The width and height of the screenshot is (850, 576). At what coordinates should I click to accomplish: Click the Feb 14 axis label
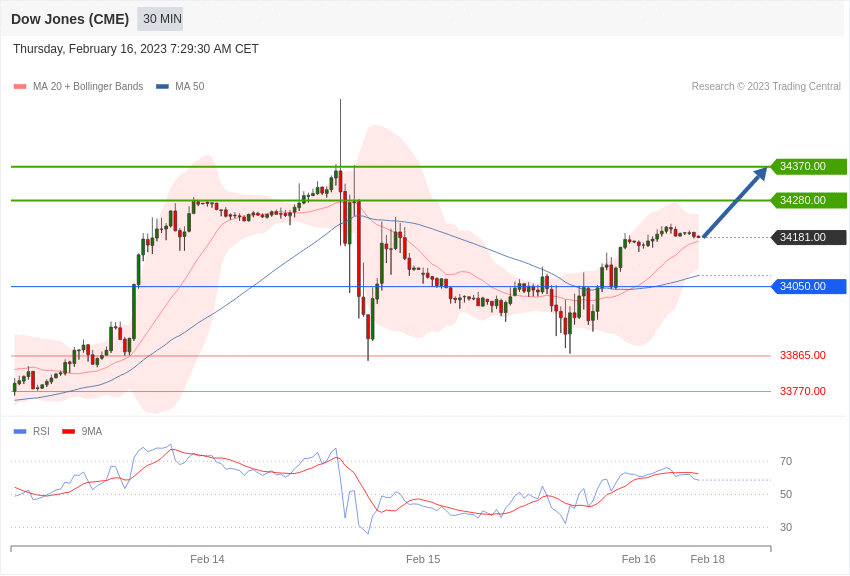pyautogui.click(x=207, y=559)
